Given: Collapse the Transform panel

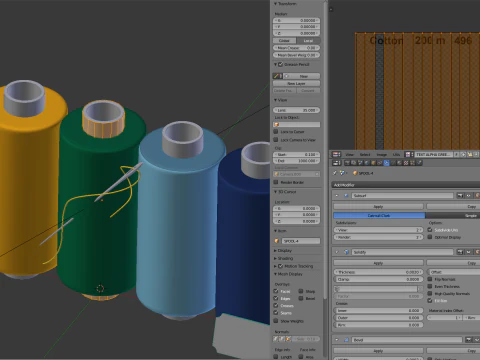Looking at the screenshot, I should (275, 4).
